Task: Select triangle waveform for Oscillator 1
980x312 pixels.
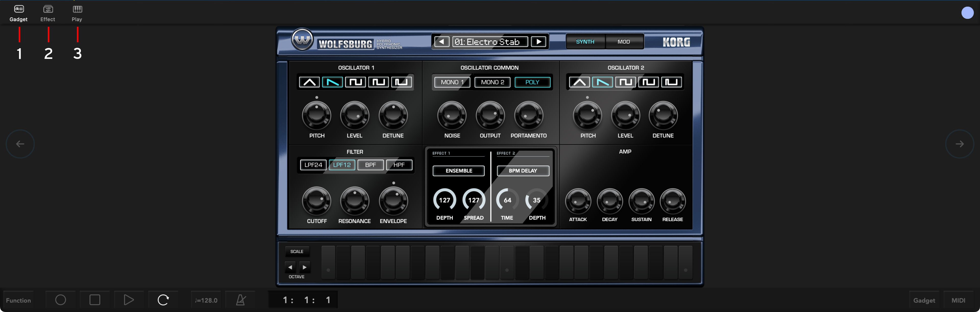Action: (309, 82)
